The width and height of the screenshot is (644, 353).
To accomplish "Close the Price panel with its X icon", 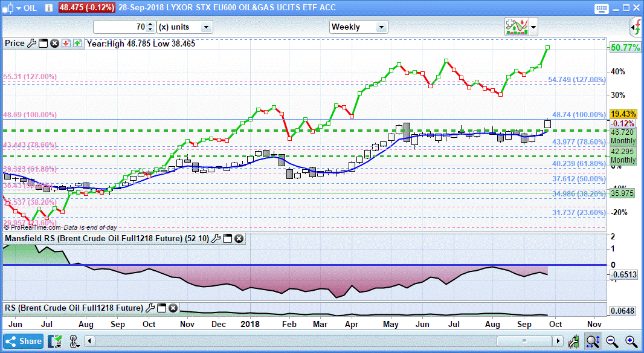I will (x=54, y=44).
